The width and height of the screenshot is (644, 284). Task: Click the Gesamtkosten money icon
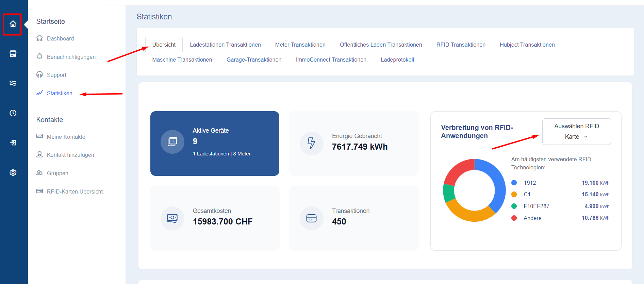[172, 218]
